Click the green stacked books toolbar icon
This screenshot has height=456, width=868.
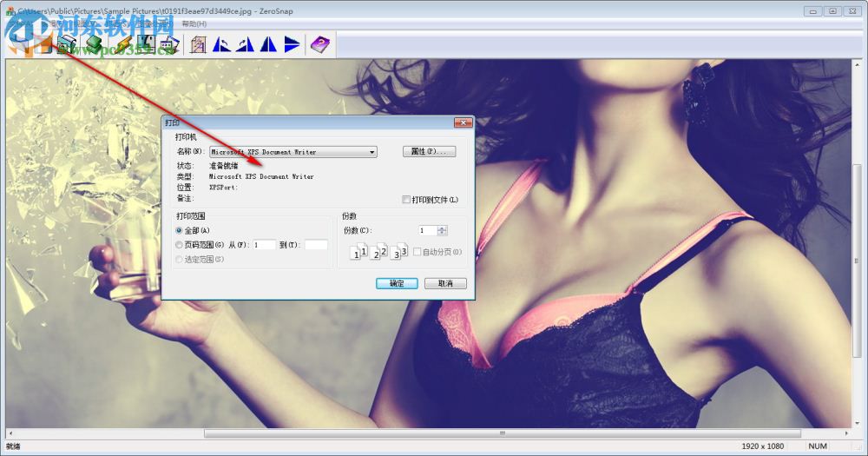coord(94,44)
